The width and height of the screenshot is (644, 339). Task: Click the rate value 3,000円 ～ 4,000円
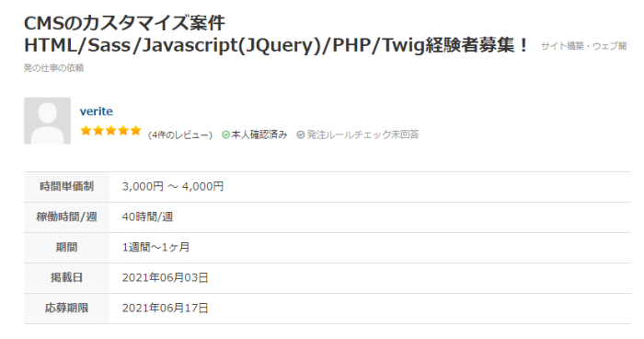173,186
